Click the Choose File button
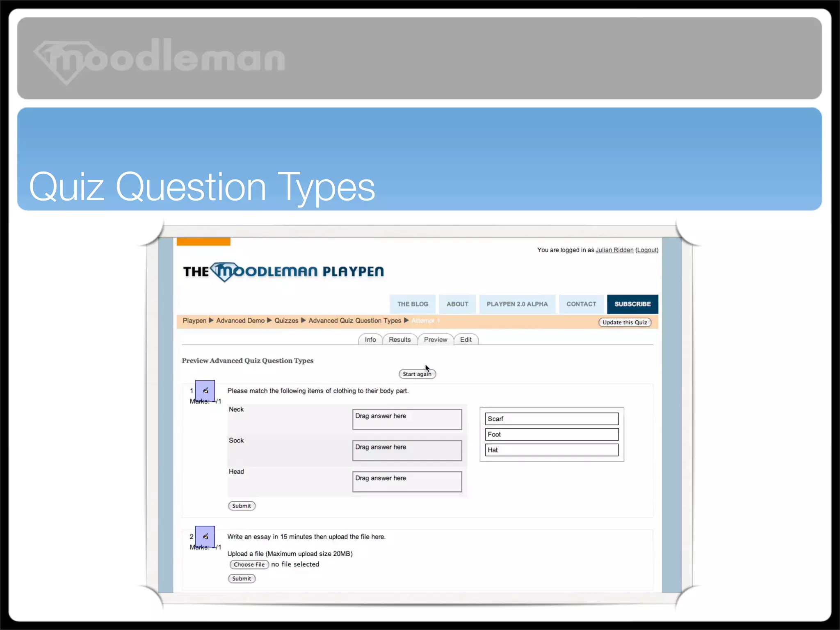 [x=249, y=565]
